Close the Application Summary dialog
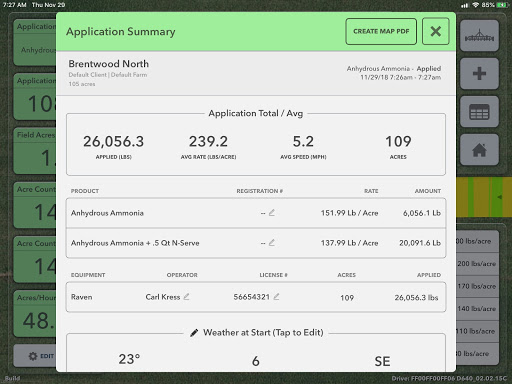 coord(436,31)
